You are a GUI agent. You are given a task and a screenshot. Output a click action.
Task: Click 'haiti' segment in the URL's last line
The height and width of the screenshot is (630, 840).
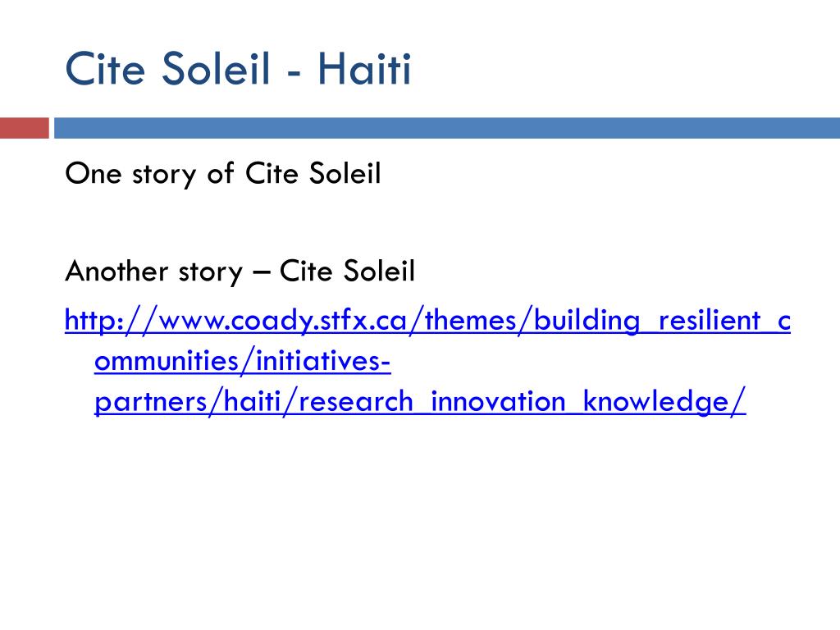253,401
